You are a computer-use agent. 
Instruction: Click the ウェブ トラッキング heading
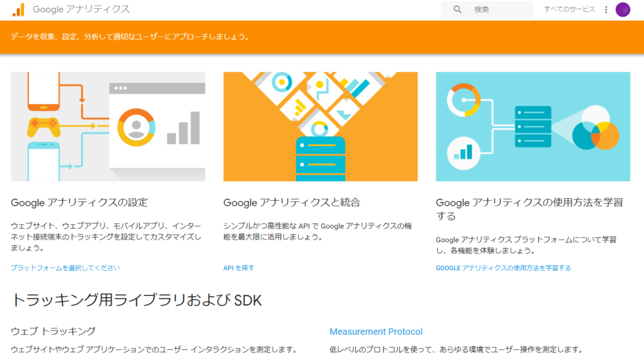pyautogui.click(x=53, y=331)
